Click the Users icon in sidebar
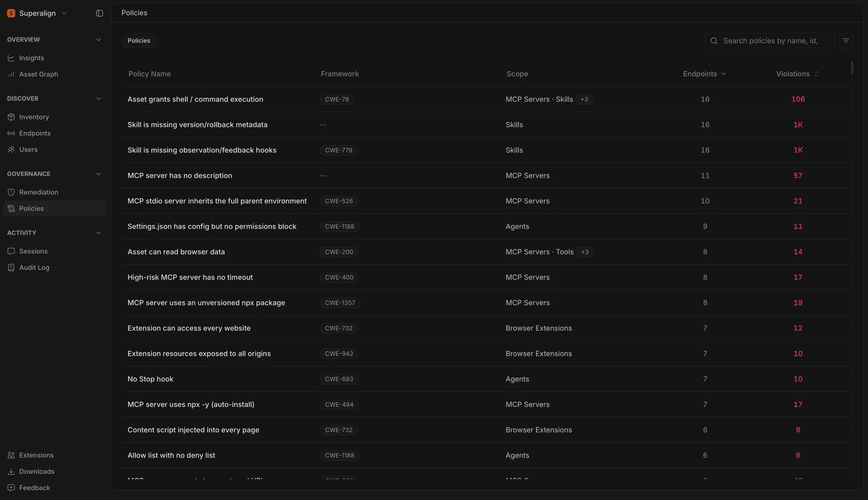 tap(11, 149)
